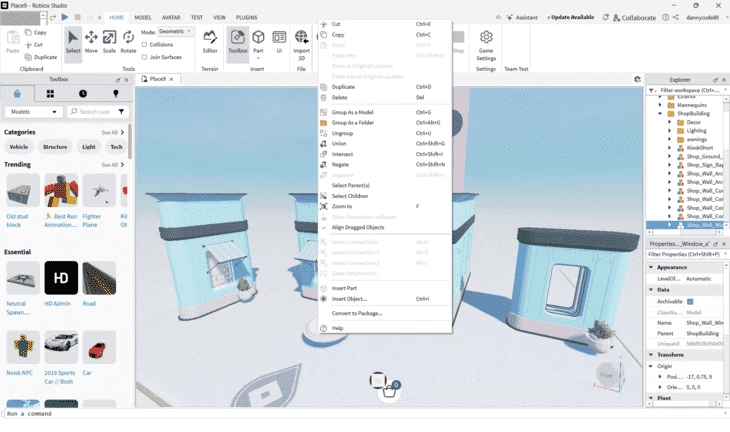Open the Toolbox Inventory grid tab
Screen dimensions: 730x432
pyautogui.click(x=50, y=94)
